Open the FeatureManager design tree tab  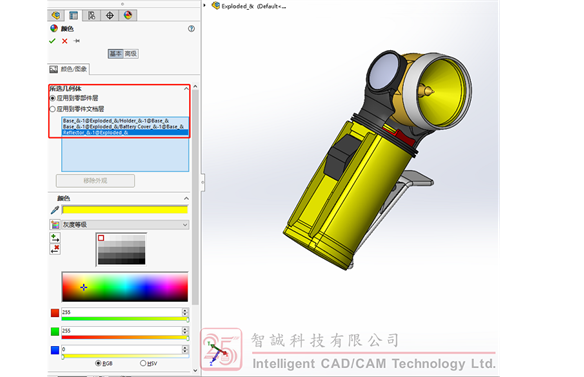pos(56,15)
